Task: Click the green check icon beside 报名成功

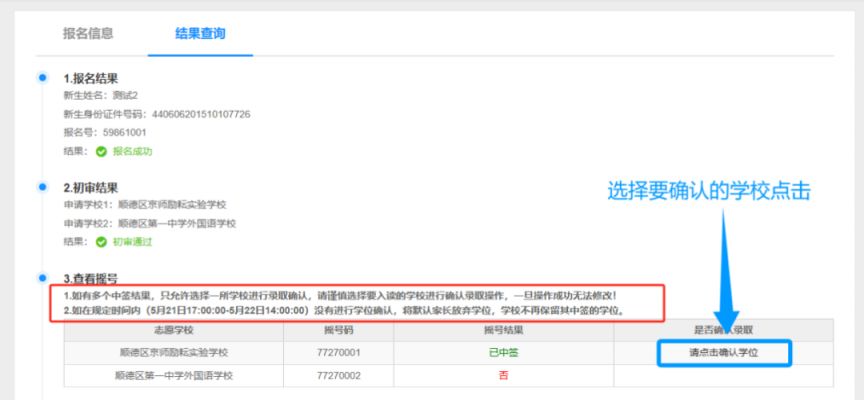Action: 101,152
